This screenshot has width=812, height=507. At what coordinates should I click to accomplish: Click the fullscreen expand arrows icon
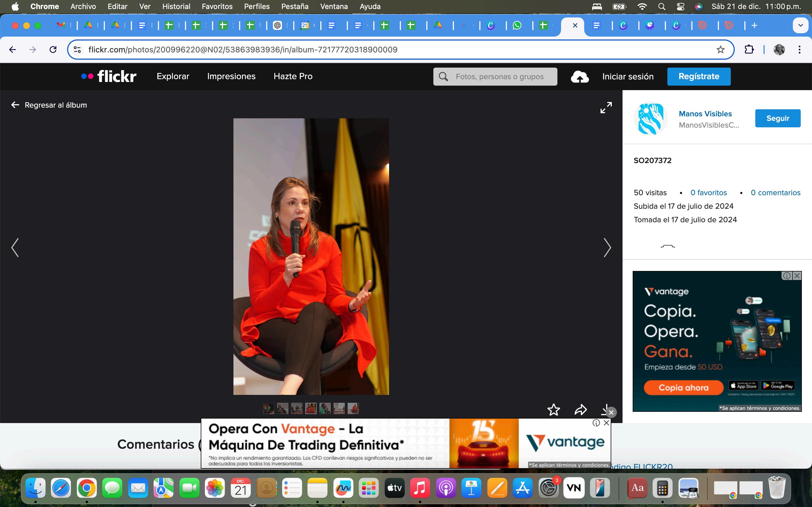pos(606,108)
